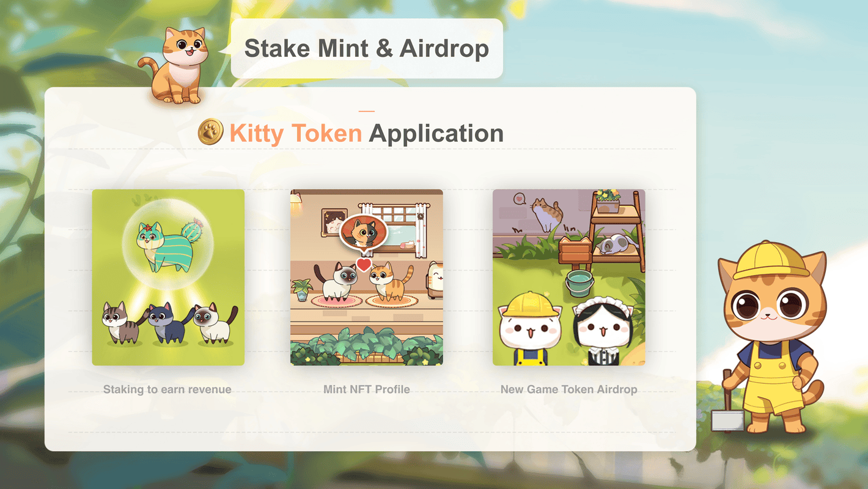Click the orange cat mascot beside the title

pyautogui.click(x=174, y=65)
